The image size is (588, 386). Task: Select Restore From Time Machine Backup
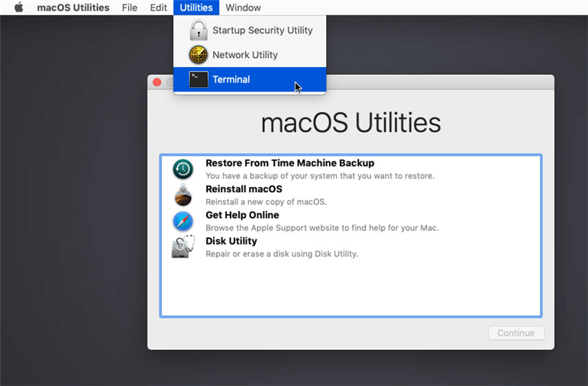[x=351, y=169]
